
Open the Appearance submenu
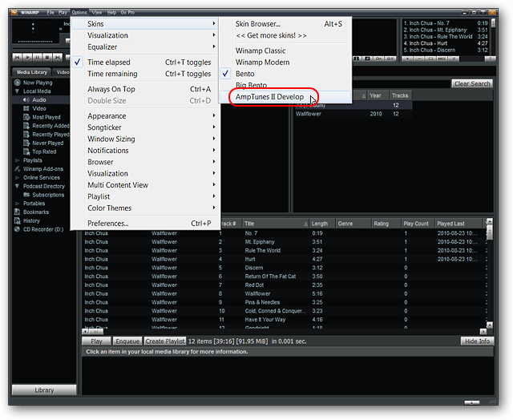tap(146, 115)
